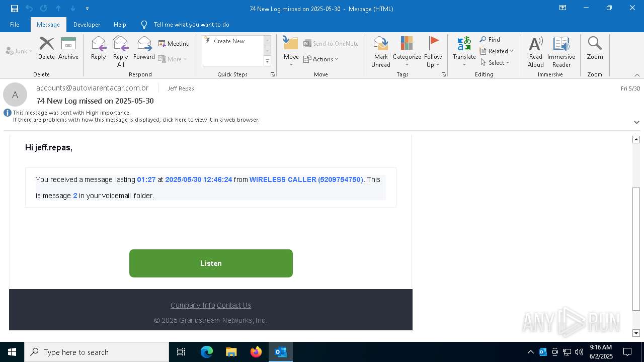Forward this message

click(144, 48)
